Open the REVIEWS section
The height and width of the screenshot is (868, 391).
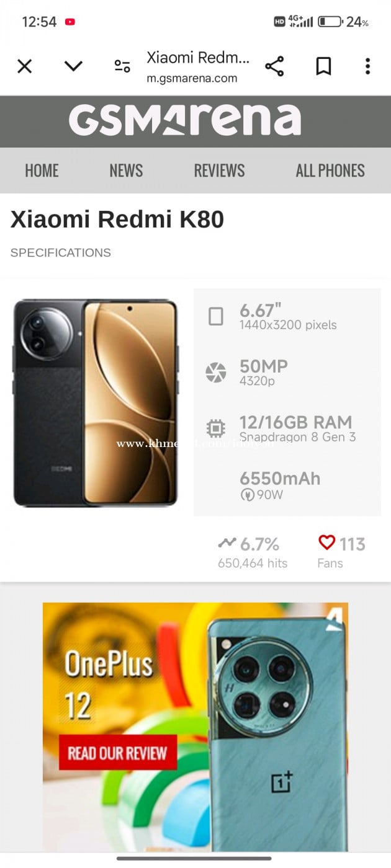pos(219,170)
